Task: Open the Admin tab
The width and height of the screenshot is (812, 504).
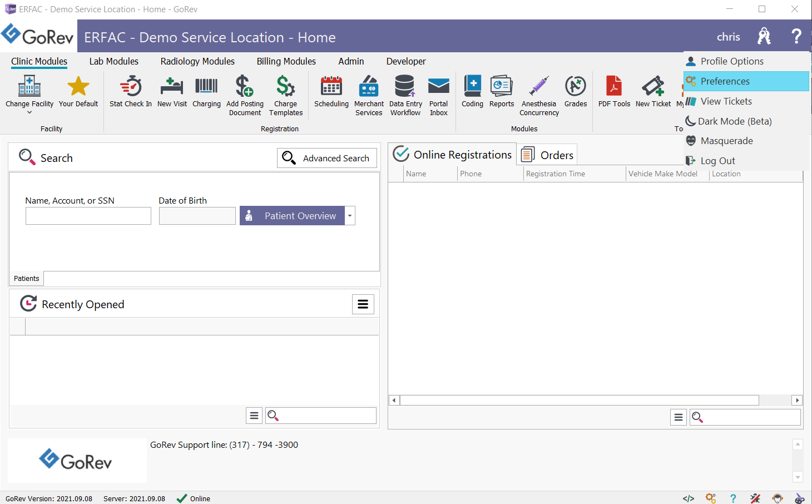Action: [x=351, y=61]
